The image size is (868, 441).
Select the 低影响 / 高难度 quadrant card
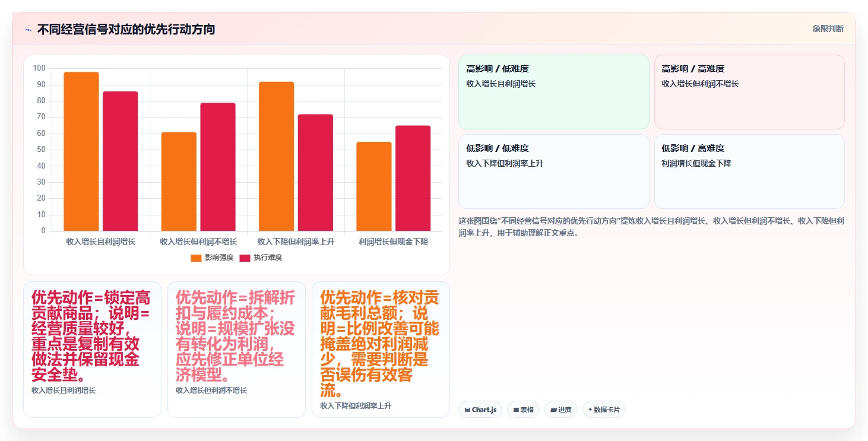749,172
